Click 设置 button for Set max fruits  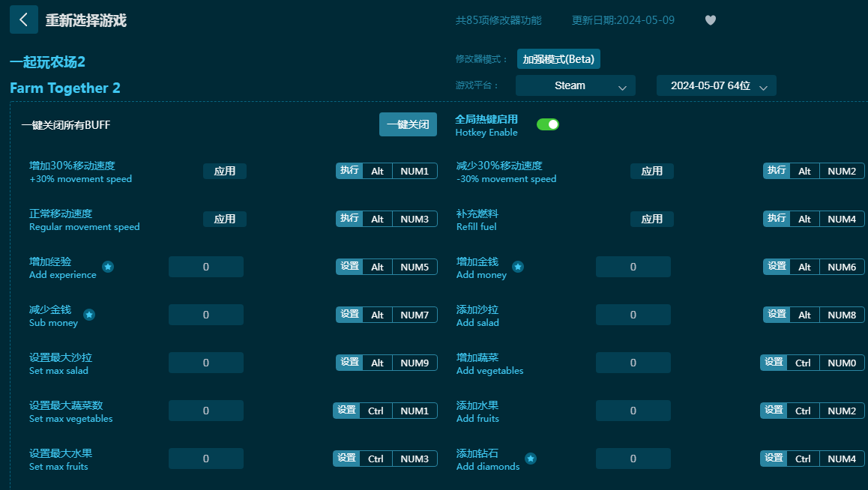pyautogui.click(x=346, y=459)
